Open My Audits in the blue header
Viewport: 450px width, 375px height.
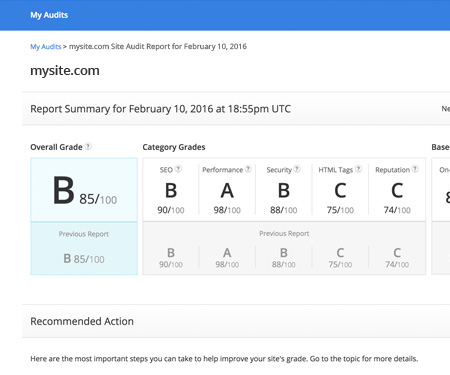(x=49, y=15)
